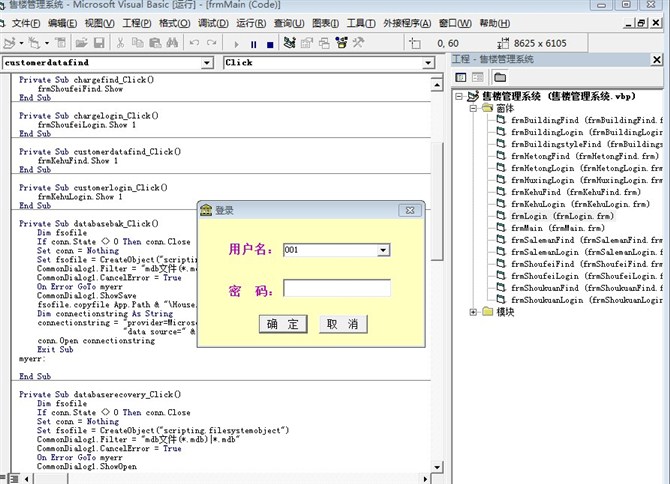Select frmSalemanLogin in project tree
This screenshot has height=484, width=670.
[586, 252]
